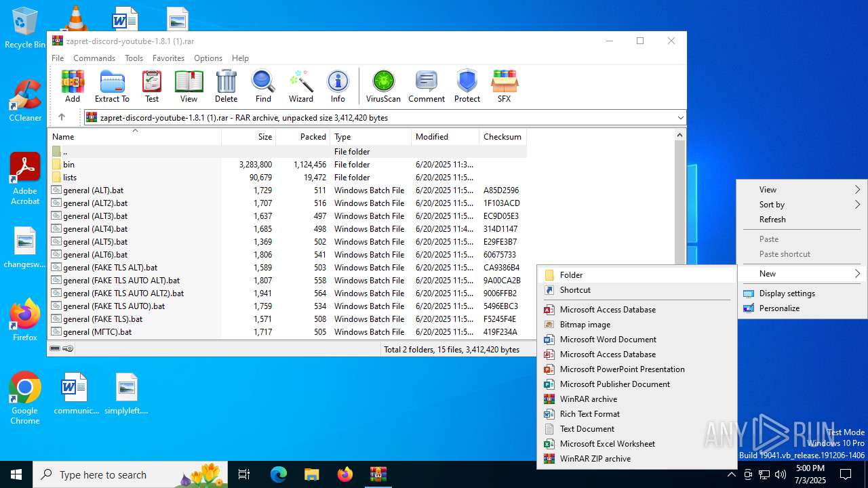Select general (ALT6).bat file

pyautogui.click(x=288, y=255)
